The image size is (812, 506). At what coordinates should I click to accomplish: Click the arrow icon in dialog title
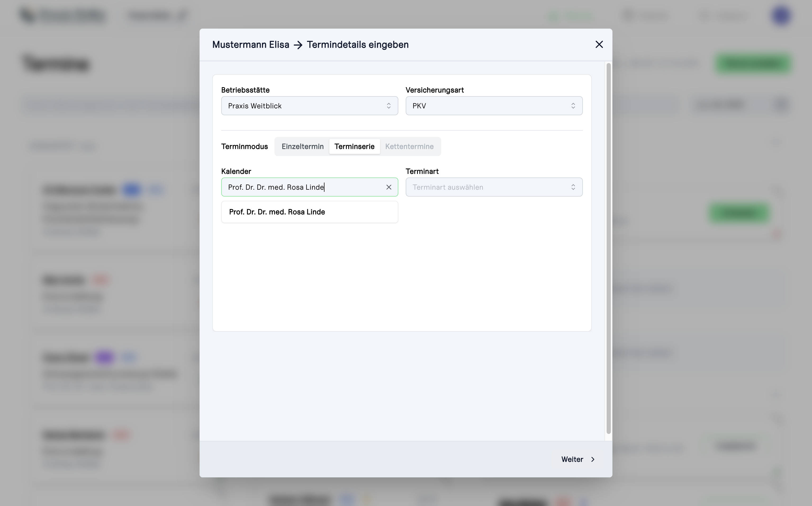(298, 45)
